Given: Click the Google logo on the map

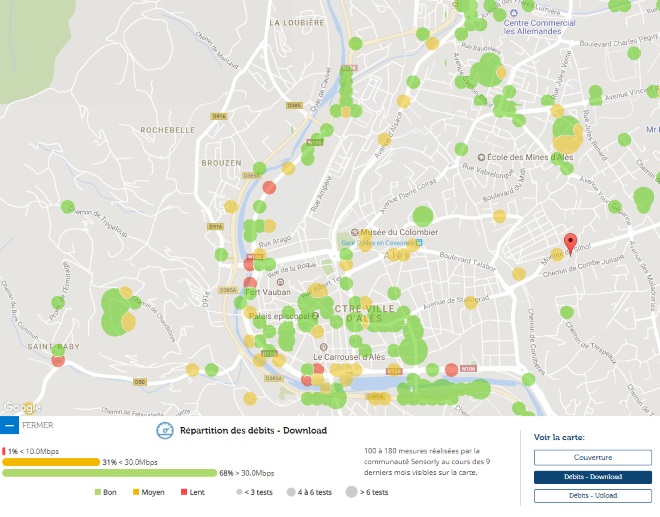Looking at the screenshot, I should pos(22,407).
